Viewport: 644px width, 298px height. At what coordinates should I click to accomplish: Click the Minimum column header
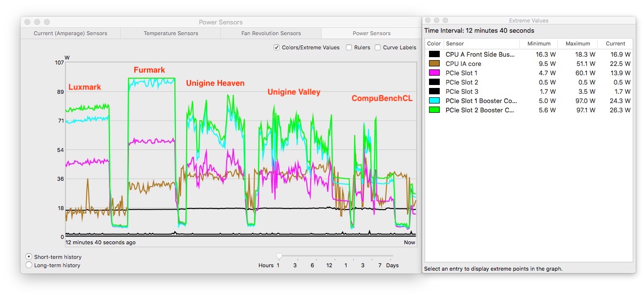538,43
